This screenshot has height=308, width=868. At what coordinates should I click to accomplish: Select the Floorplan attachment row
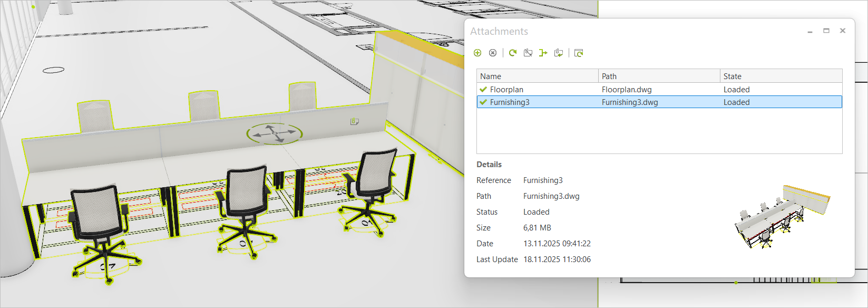[x=659, y=89]
